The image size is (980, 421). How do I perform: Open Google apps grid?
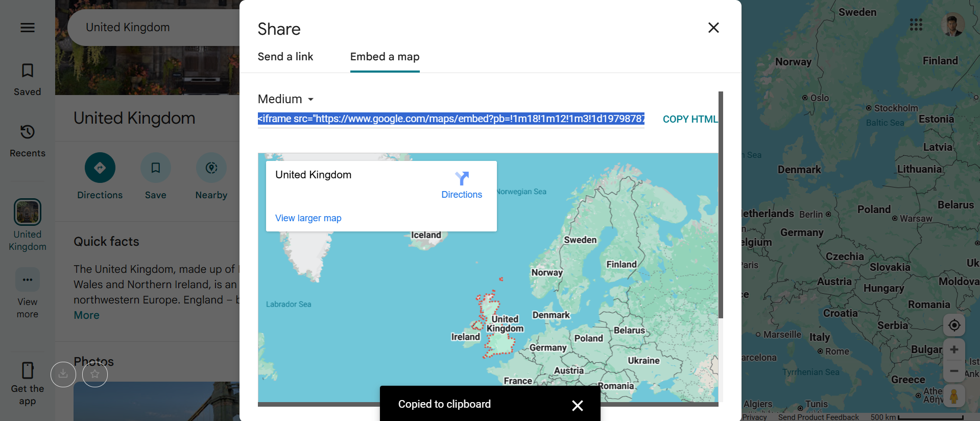pyautogui.click(x=916, y=25)
